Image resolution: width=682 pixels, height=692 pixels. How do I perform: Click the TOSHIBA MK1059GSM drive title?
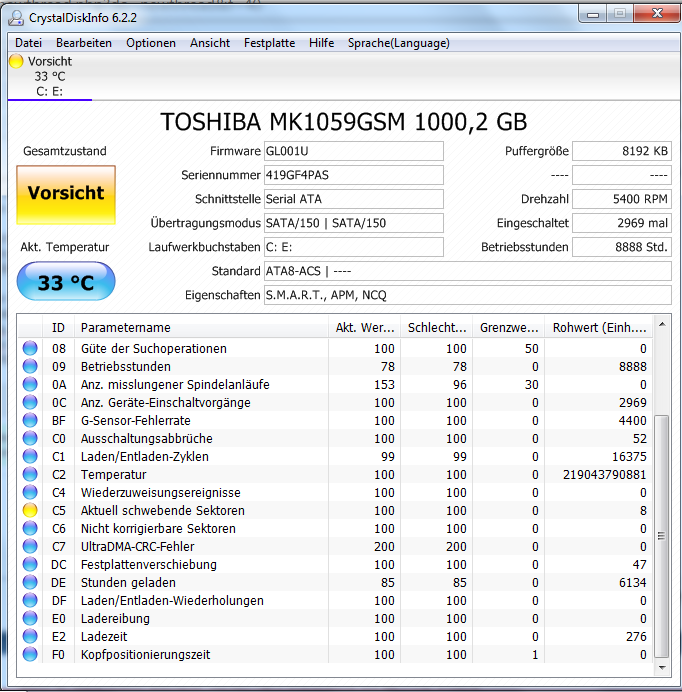(343, 122)
